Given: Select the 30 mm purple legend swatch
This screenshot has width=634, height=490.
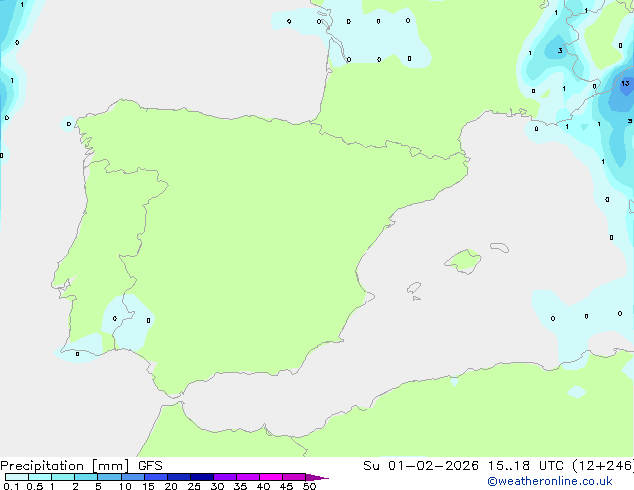Looking at the screenshot, I should [x=225, y=477].
